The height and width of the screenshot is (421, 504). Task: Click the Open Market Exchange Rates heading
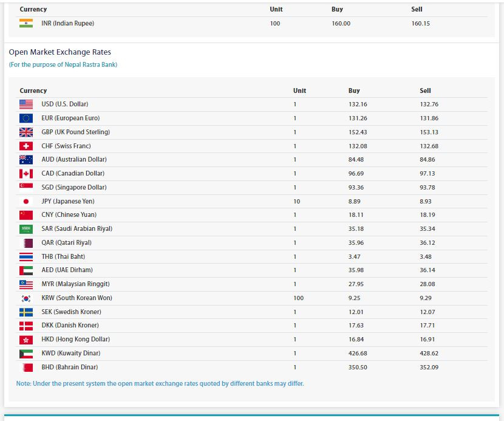click(x=60, y=52)
